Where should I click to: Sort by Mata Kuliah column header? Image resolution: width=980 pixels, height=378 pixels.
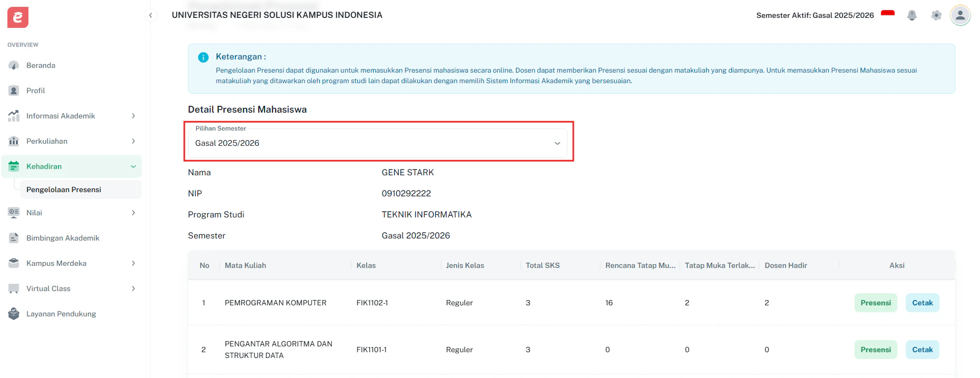click(246, 265)
